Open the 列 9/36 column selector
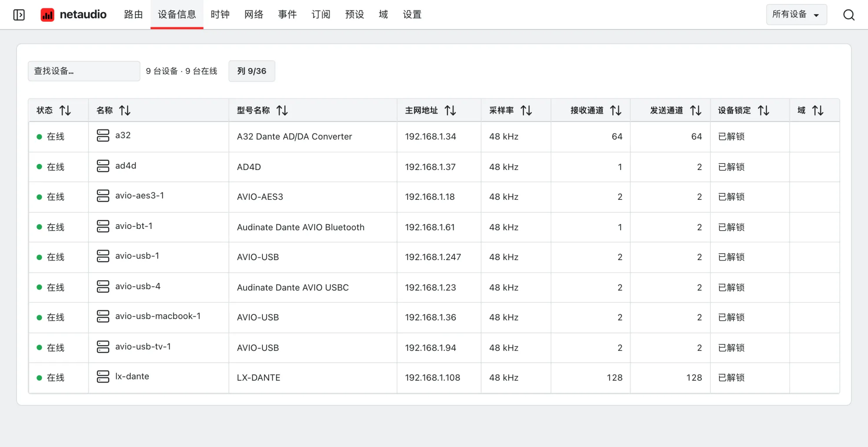This screenshot has width=868, height=447. pyautogui.click(x=252, y=71)
